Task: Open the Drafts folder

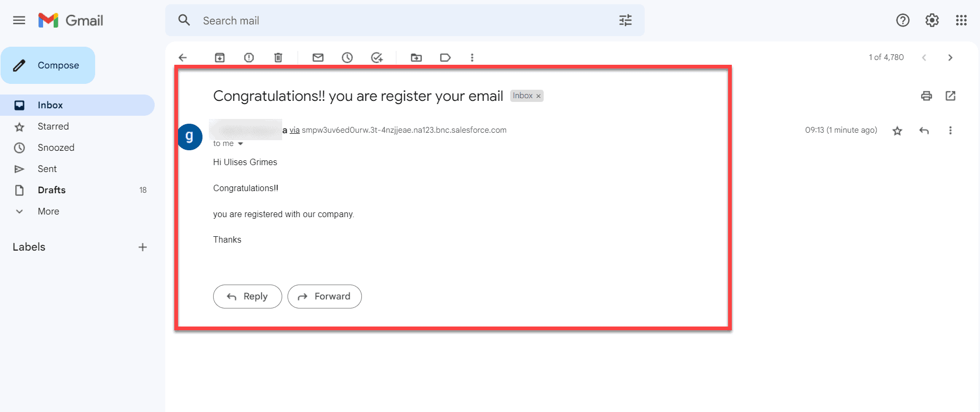Action: pyautogui.click(x=77, y=190)
